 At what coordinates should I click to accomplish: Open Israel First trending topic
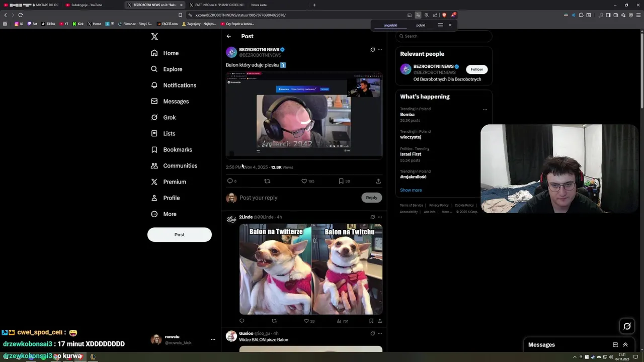411,154
